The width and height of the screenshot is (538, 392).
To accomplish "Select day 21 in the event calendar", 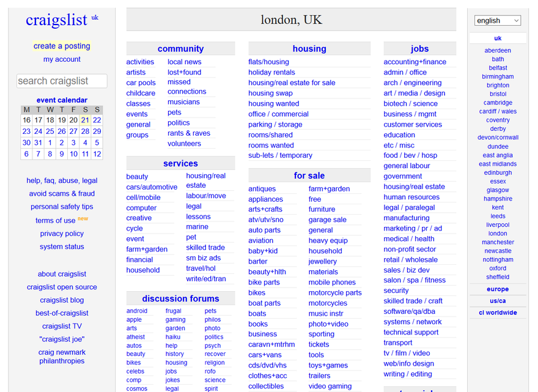I will [x=85, y=120].
